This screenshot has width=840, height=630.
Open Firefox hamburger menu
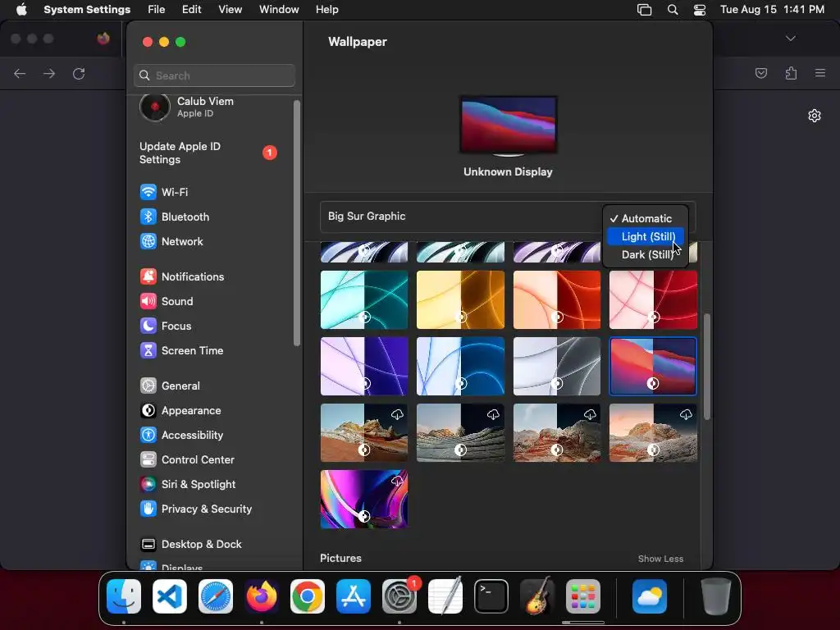click(x=820, y=73)
